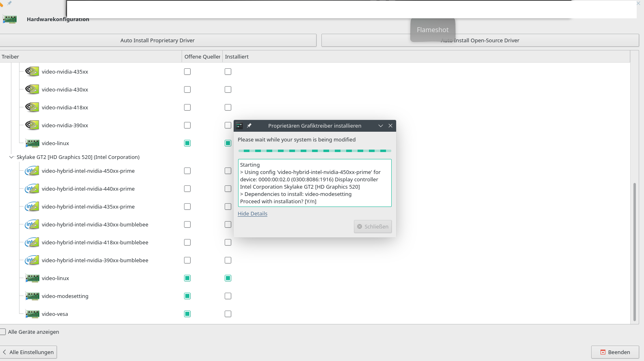Click the Treiber column header

(90, 57)
